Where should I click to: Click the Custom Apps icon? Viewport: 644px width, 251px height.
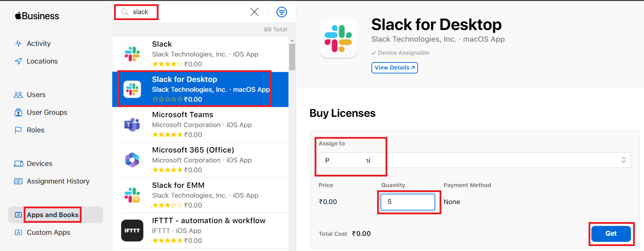click(18, 232)
